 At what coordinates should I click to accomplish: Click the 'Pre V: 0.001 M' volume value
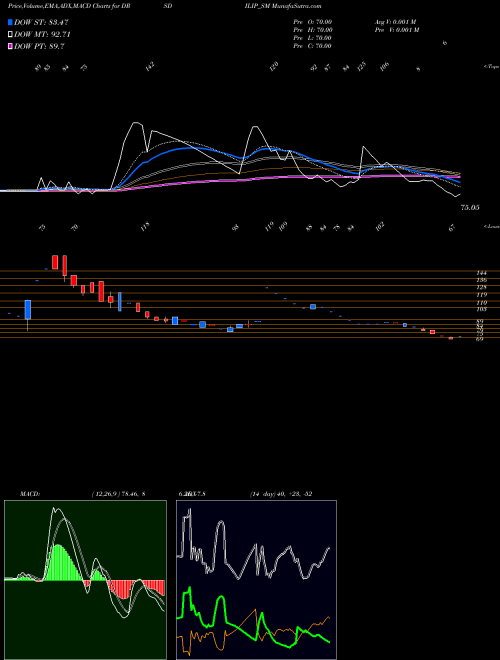coord(398,29)
